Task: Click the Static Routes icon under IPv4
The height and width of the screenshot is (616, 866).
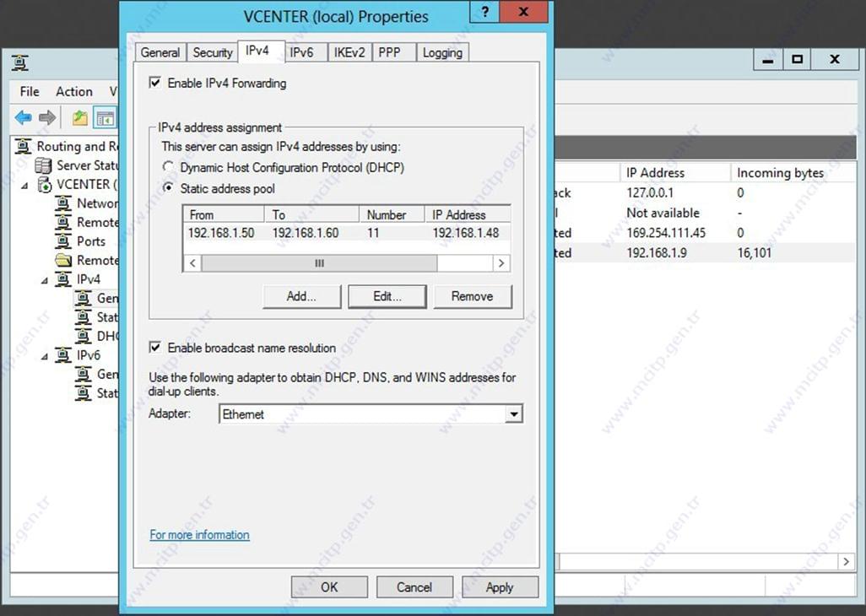Action: click(x=83, y=316)
